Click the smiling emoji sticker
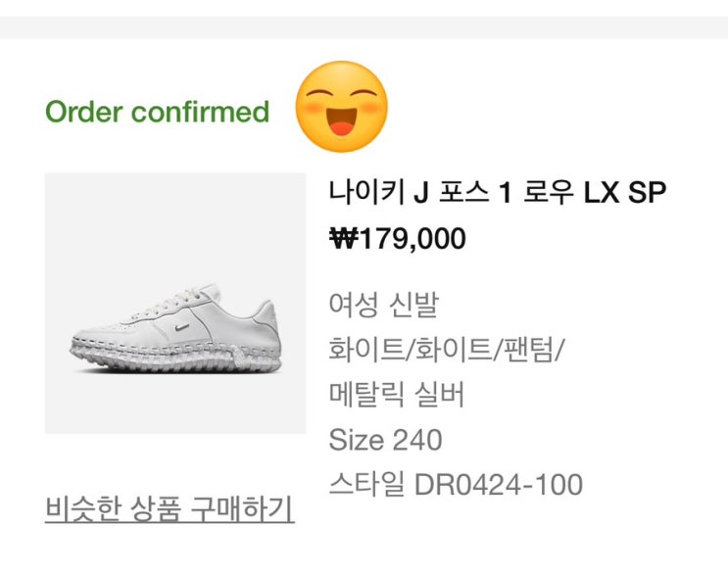Screen dimensions: 728x573 342,107
